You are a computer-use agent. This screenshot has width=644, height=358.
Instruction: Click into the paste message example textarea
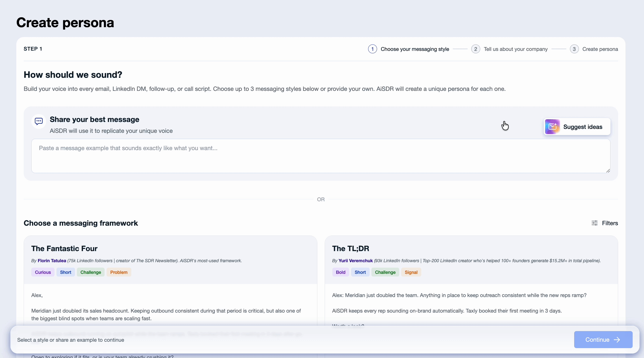(321, 156)
